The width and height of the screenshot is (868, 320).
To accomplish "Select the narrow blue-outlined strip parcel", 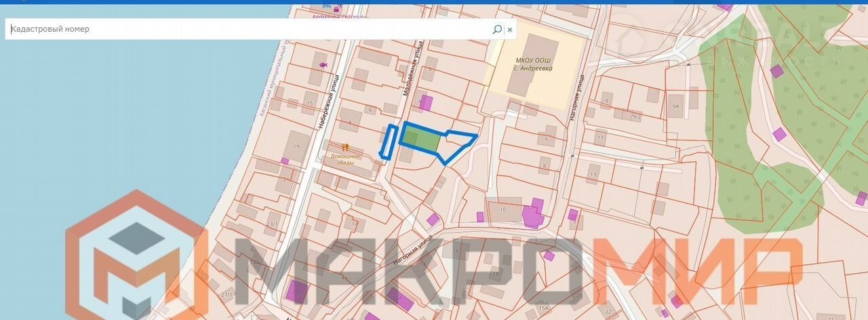I will (389, 142).
